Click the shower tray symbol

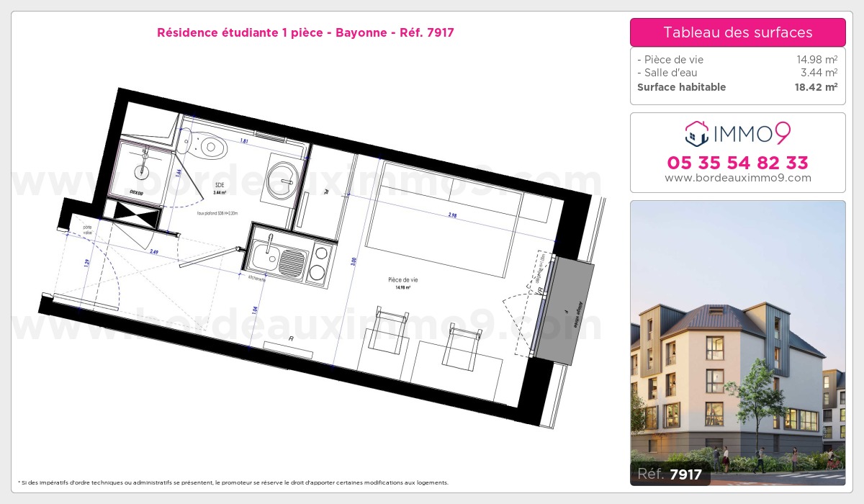click(144, 164)
